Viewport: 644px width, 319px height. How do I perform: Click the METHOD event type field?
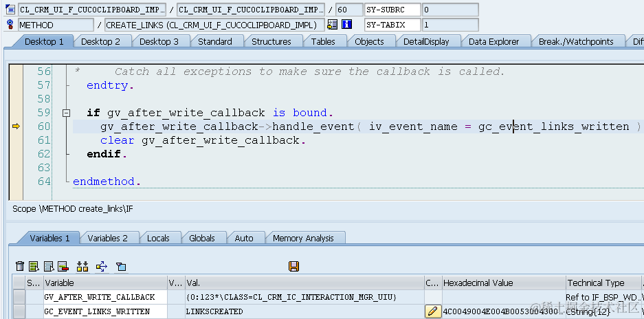coord(56,25)
